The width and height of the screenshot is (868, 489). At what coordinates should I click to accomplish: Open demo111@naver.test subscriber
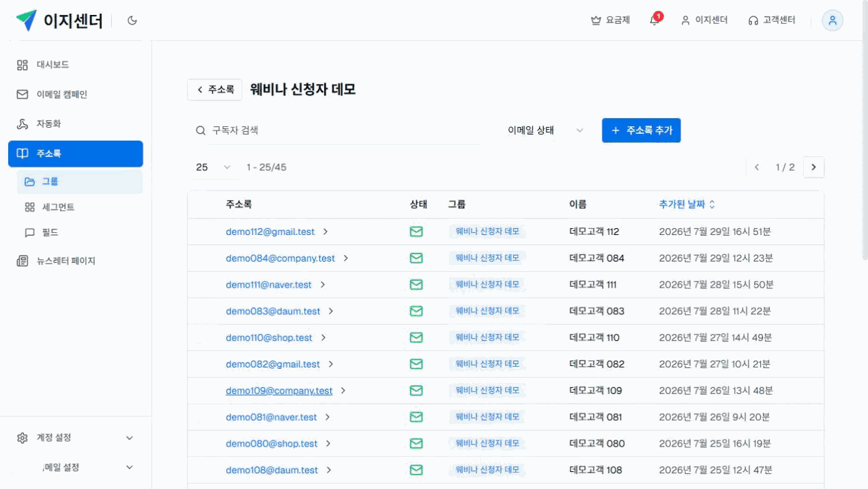coord(269,285)
